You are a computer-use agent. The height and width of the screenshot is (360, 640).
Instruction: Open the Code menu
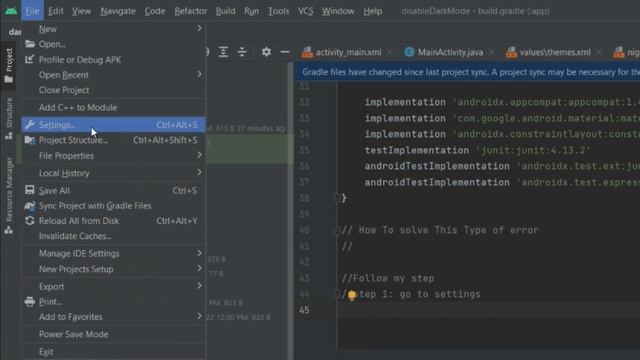pos(155,11)
